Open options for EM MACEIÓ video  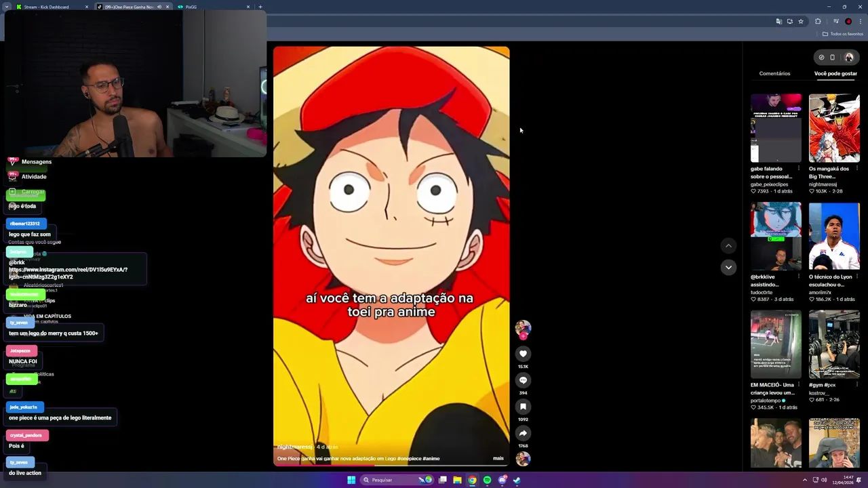(798, 384)
